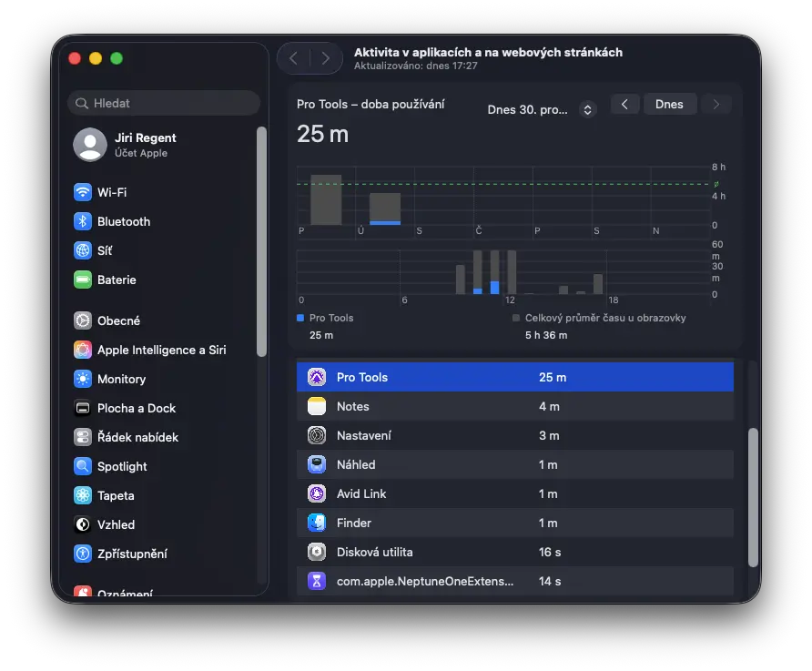Open Jiri Regent Apple account
The height and width of the screenshot is (671, 812).
click(x=146, y=145)
